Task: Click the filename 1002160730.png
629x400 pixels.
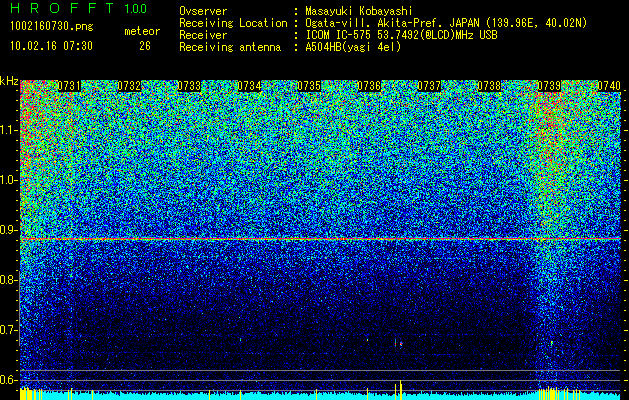Action: 52,26
